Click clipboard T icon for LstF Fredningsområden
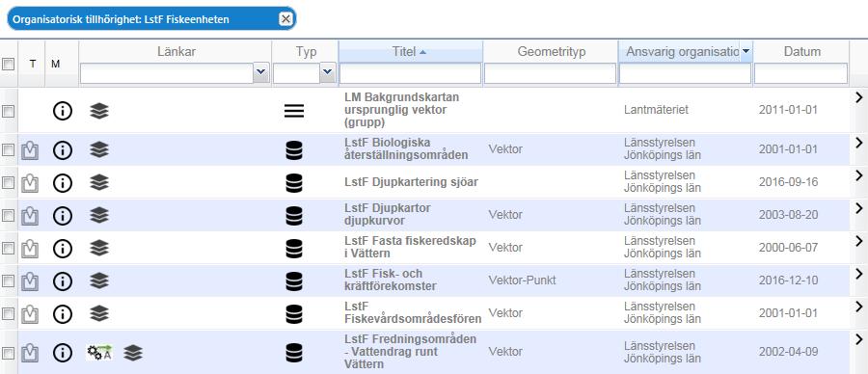868x374 pixels. (x=30, y=353)
